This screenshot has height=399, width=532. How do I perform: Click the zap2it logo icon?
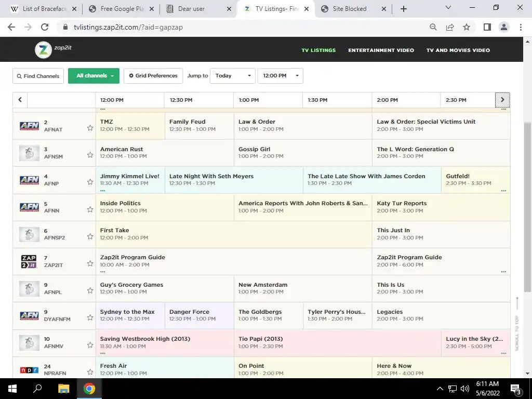(x=43, y=50)
